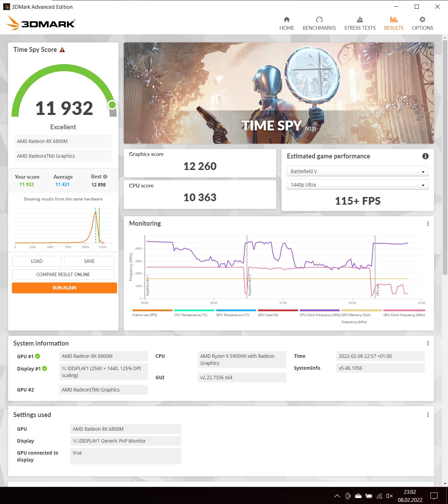
Task: Click the RUN AGAIN button
Action: 65,288
